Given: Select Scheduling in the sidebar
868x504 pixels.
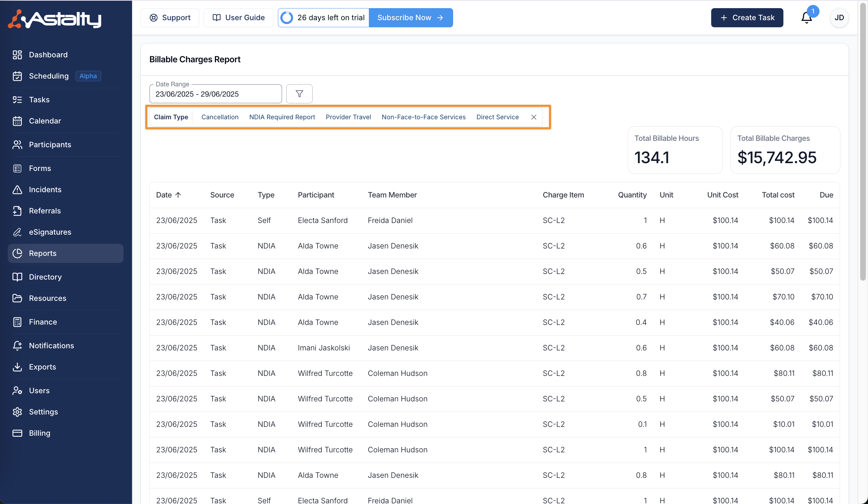Looking at the screenshot, I should (49, 76).
